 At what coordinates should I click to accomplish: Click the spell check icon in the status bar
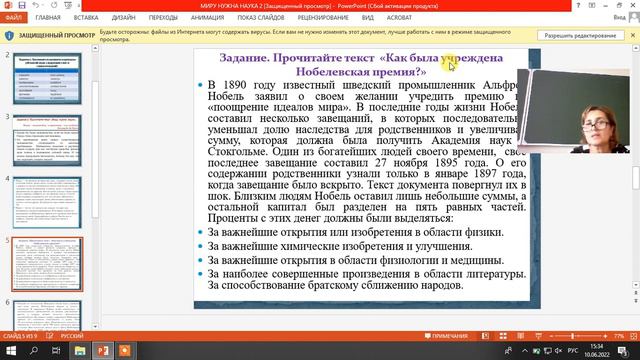[49, 336]
